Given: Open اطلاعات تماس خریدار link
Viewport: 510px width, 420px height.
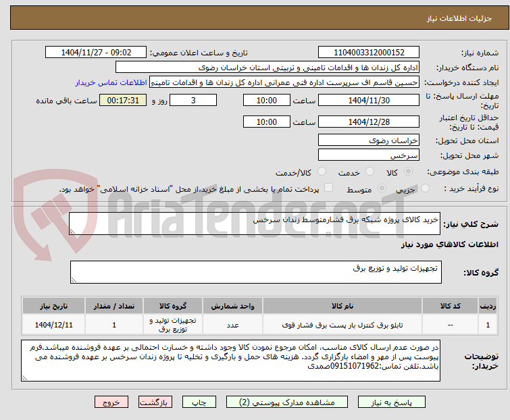Looking at the screenshot, I should pos(111,82).
